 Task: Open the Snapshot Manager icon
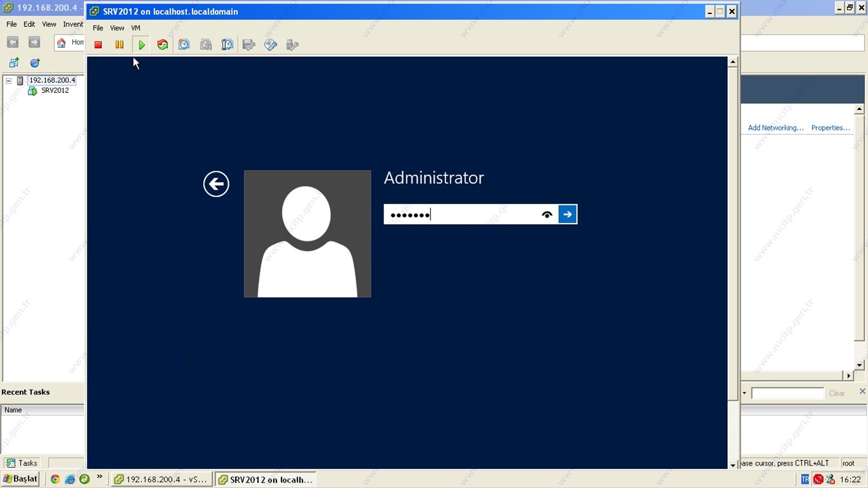(227, 45)
